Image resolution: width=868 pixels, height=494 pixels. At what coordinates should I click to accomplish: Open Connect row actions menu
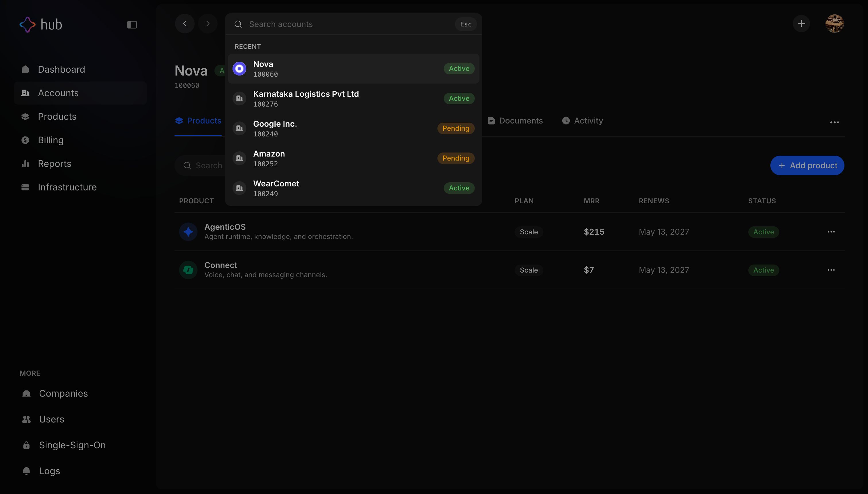point(831,271)
